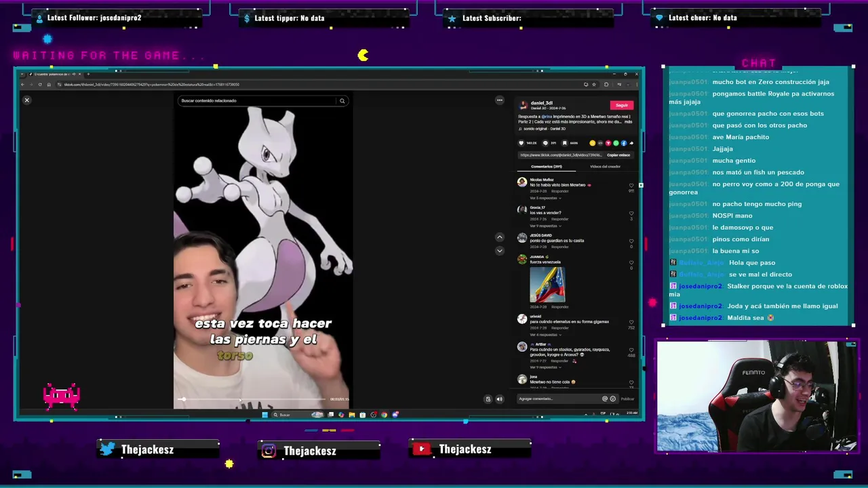Expand 'Ver 5 respuestas' under Nicolas Muñoz
Screen dimensions: 868x488
click(x=545, y=198)
